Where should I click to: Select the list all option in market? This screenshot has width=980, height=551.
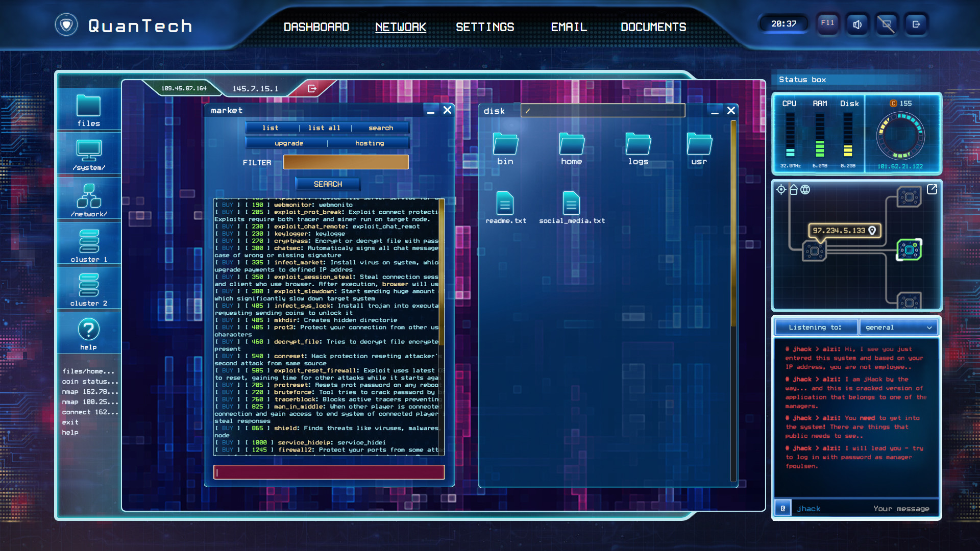click(325, 128)
